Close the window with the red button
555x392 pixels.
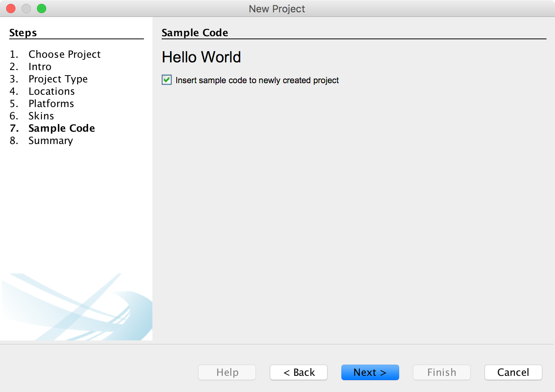11,8
